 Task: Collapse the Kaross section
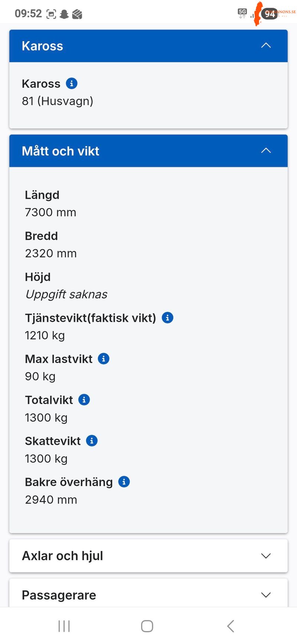266,45
